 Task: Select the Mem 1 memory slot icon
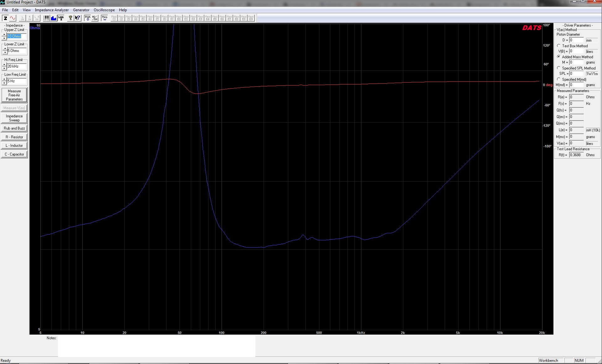click(114, 18)
